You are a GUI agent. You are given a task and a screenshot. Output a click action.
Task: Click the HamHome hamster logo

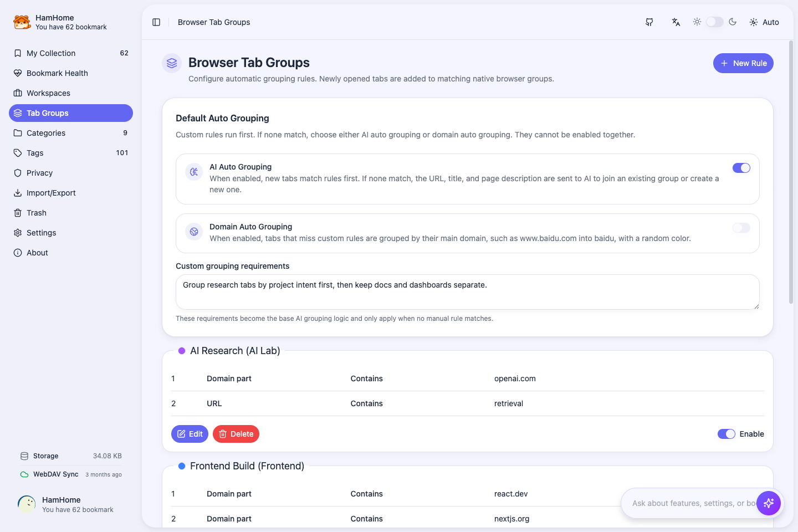click(22, 22)
